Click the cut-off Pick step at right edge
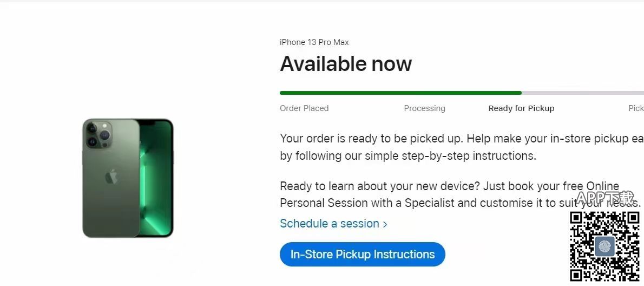The width and height of the screenshot is (644, 286). [x=636, y=108]
